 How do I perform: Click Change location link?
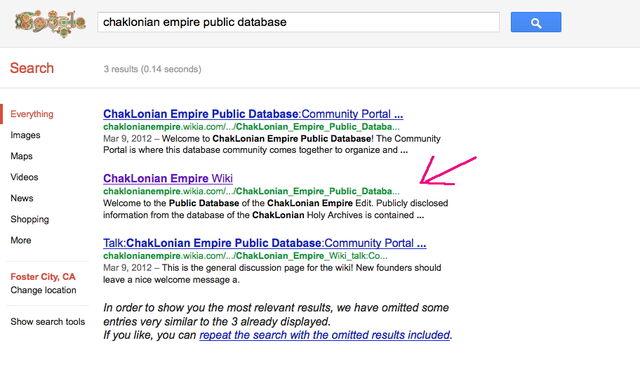tap(43, 290)
